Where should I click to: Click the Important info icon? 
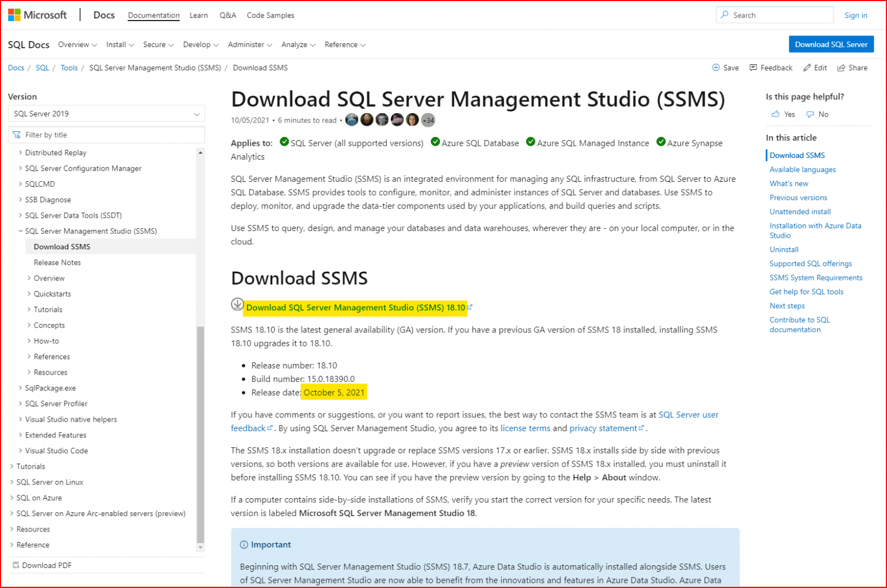point(244,545)
